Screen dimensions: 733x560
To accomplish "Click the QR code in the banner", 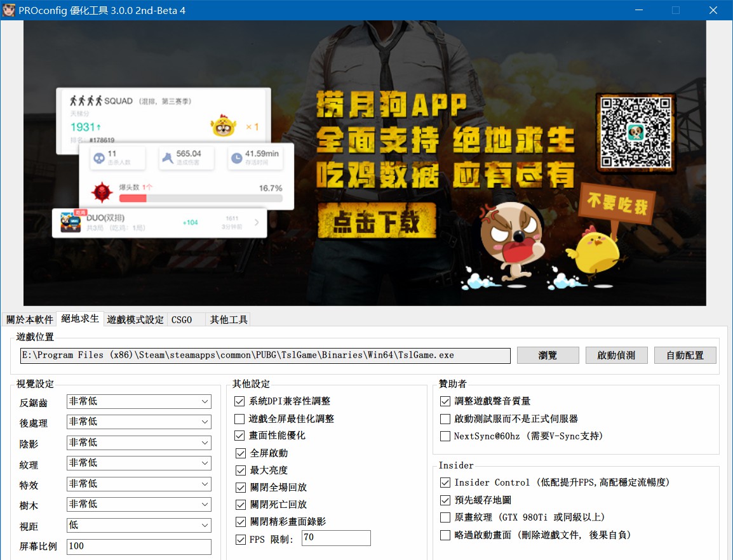I will pos(635,133).
